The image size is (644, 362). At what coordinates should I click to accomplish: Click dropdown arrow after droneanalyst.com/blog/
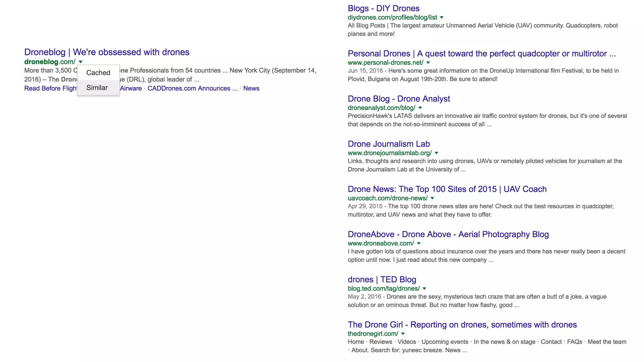(x=420, y=108)
